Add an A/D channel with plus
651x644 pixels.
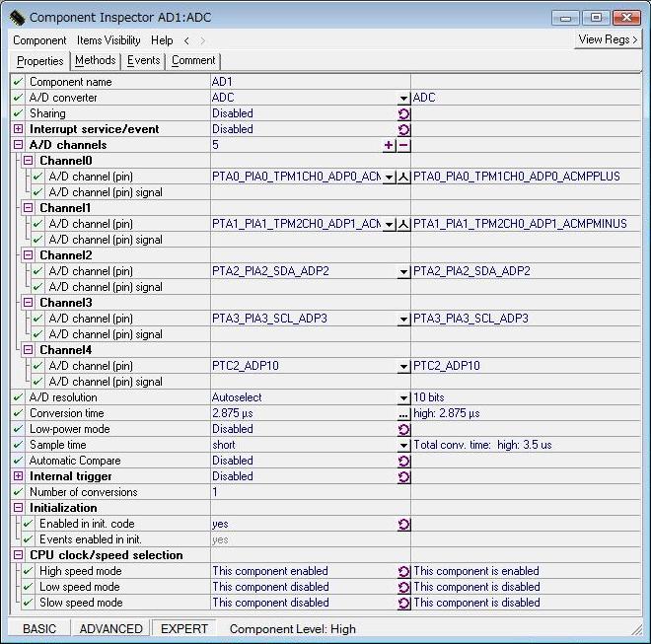pos(389,145)
